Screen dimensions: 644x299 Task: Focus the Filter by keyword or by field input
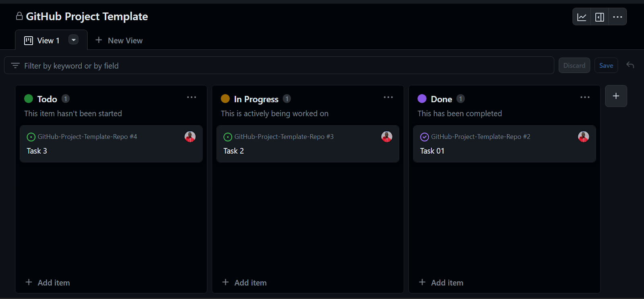point(279,66)
